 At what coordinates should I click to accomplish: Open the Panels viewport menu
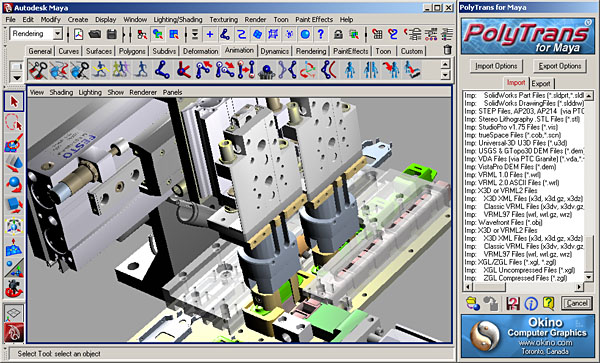172,92
